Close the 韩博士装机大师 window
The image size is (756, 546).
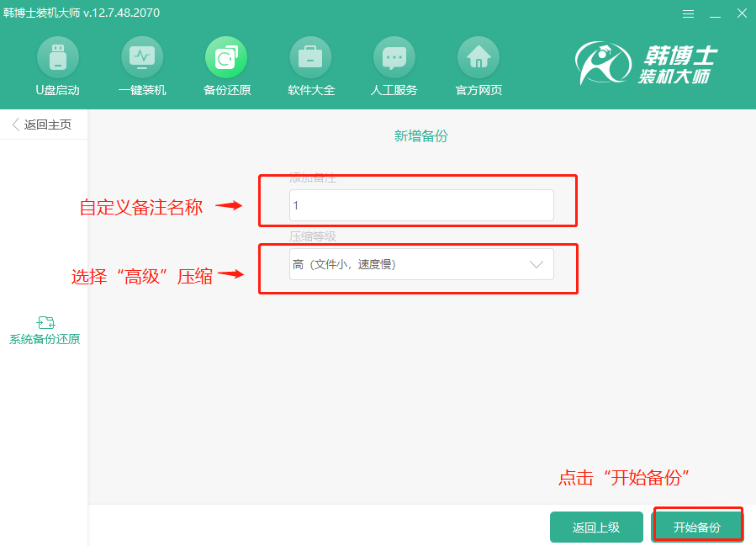[741, 14]
